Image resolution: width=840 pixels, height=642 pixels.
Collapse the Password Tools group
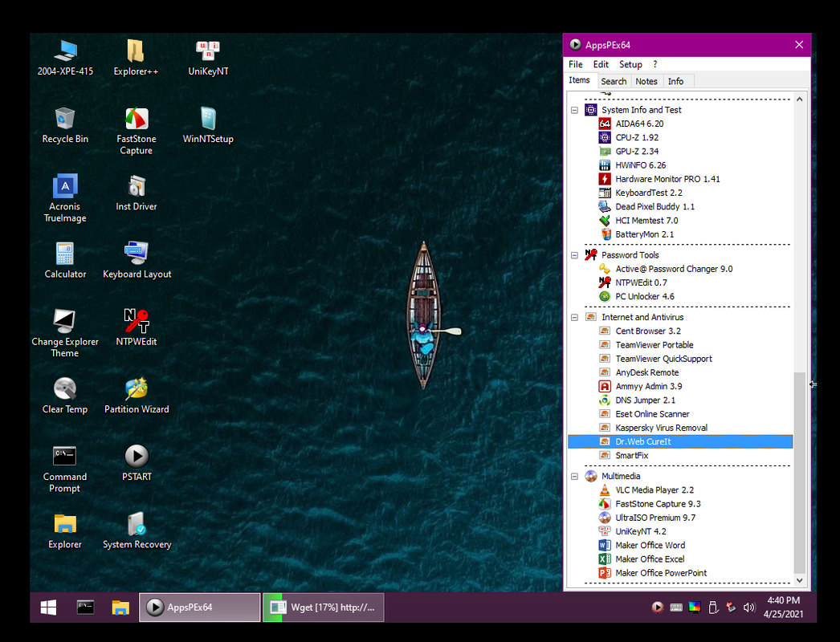[574, 255]
